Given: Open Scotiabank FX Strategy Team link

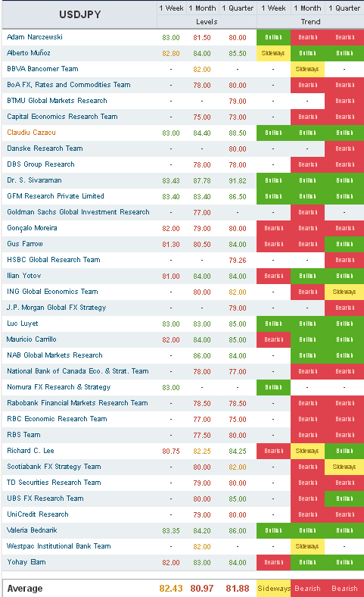Looking at the screenshot, I should click(x=54, y=467).
